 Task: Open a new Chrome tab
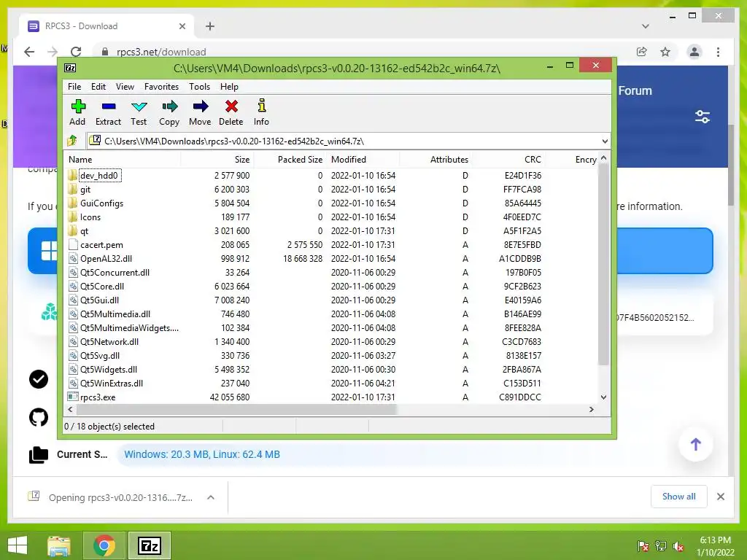(210, 26)
